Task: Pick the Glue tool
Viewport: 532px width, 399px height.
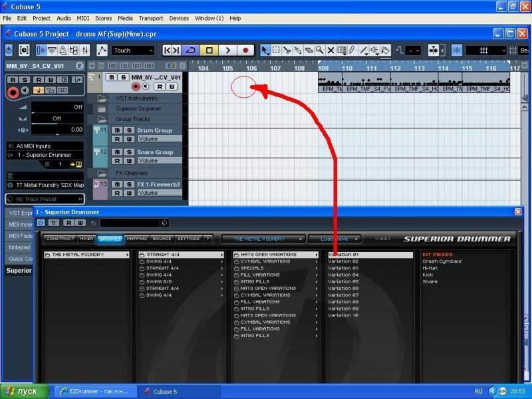Action: (x=298, y=51)
